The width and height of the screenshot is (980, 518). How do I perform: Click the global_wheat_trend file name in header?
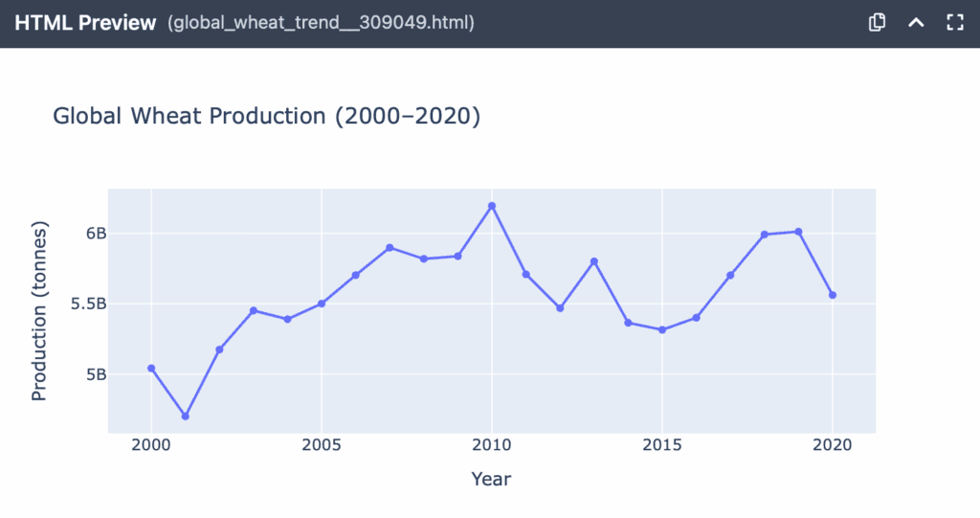click(321, 23)
